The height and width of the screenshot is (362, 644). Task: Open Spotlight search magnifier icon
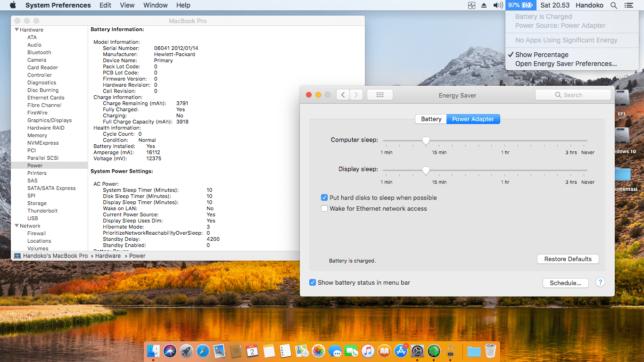click(x=613, y=5)
